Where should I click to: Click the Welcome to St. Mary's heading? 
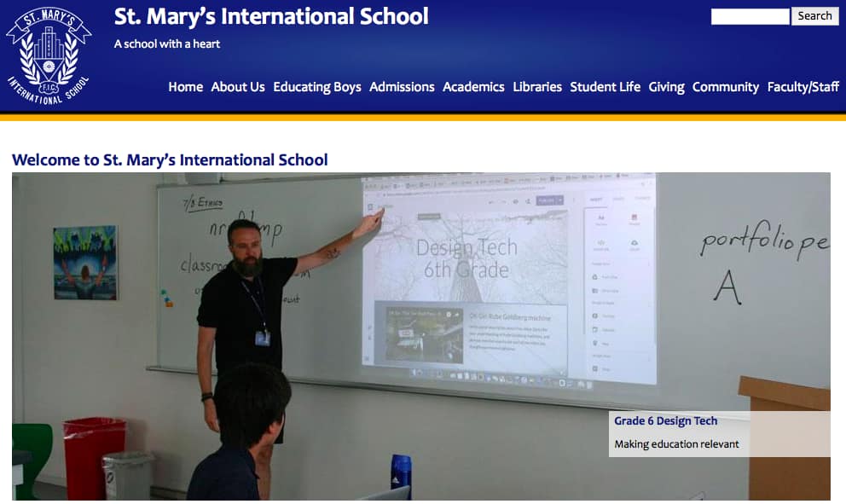coord(170,160)
